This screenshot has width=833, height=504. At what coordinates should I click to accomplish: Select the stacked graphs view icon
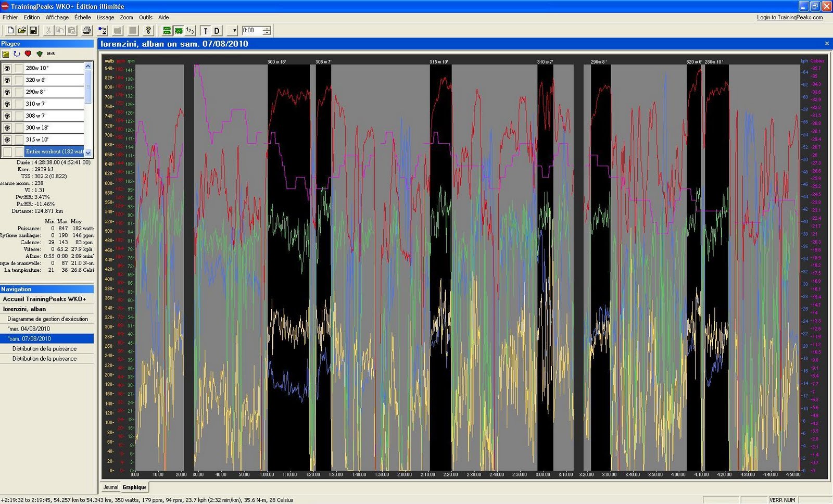click(167, 31)
